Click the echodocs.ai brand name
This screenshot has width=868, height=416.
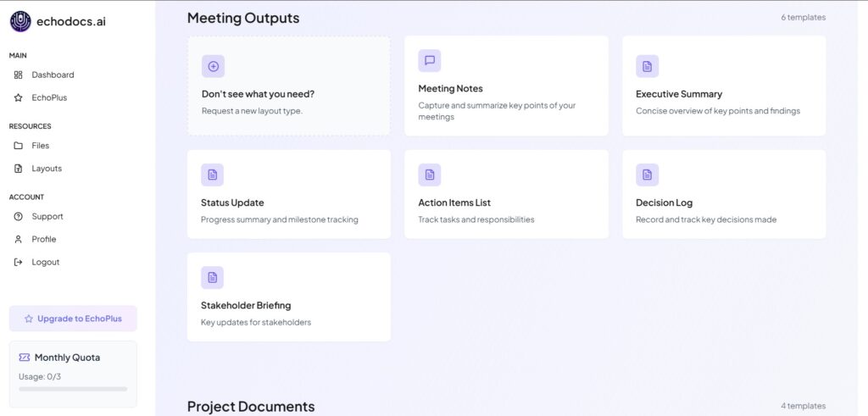(71, 21)
